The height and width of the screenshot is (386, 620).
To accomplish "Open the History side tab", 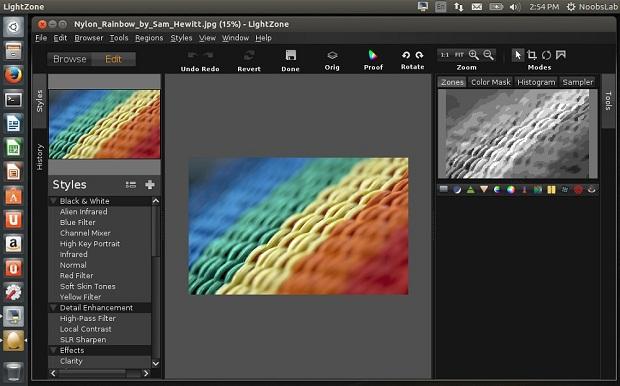I will (40, 157).
